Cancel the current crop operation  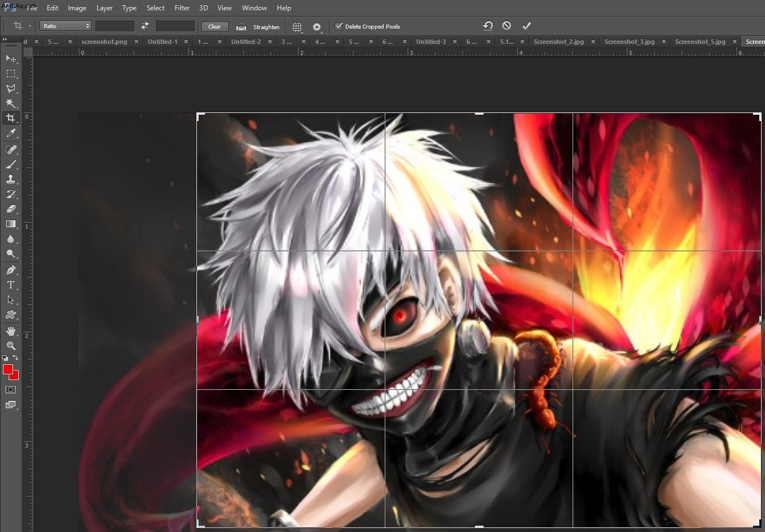[x=506, y=26]
